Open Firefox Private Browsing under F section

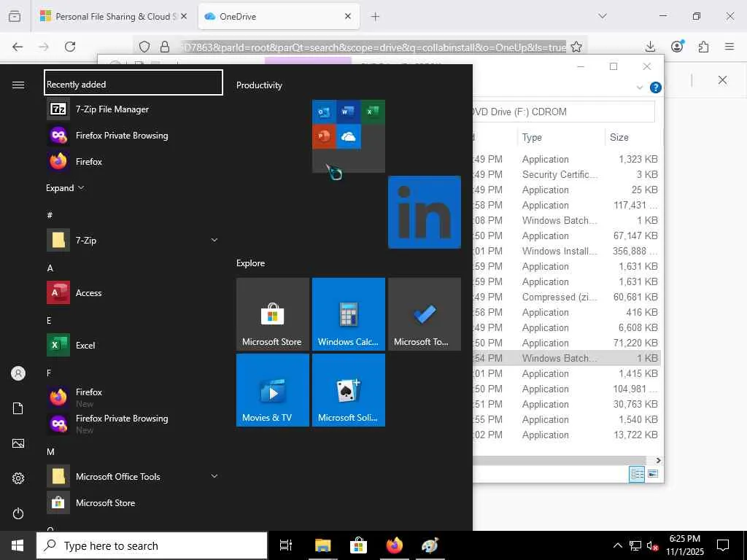[133, 423]
